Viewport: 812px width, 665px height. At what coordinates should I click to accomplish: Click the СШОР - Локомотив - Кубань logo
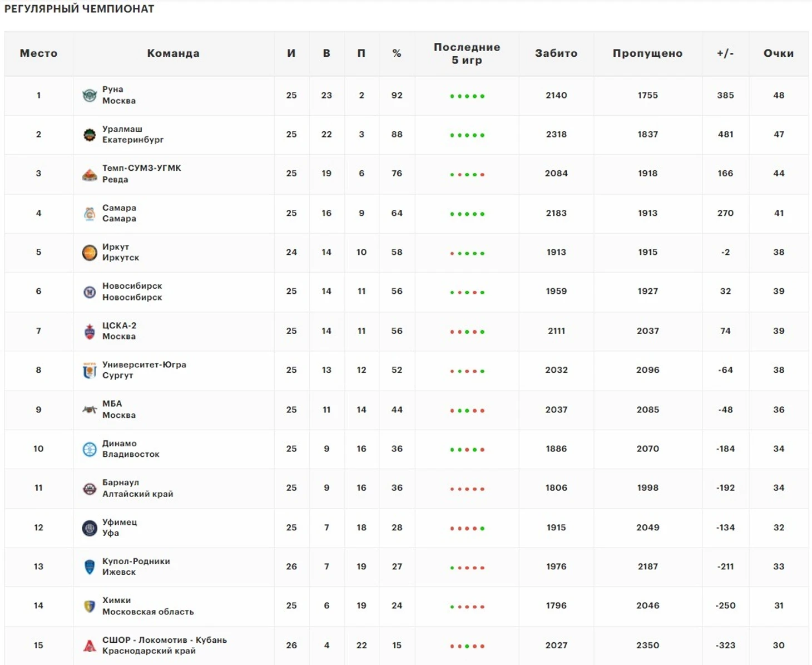pyautogui.click(x=90, y=646)
